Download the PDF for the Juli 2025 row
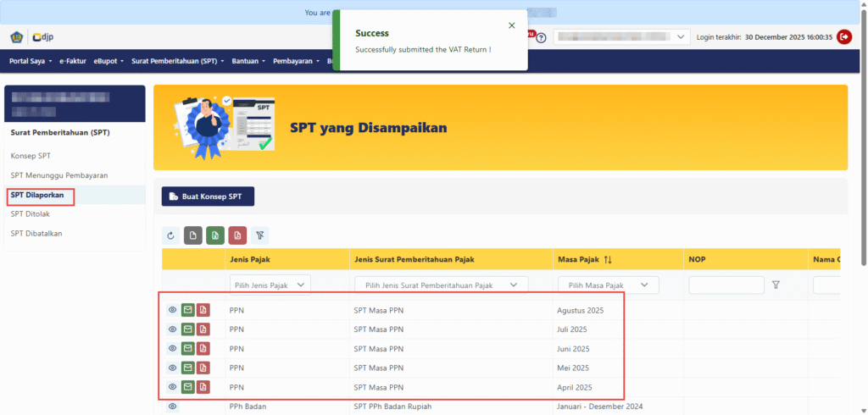The width and height of the screenshot is (868, 415). pyautogui.click(x=203, y=329)
